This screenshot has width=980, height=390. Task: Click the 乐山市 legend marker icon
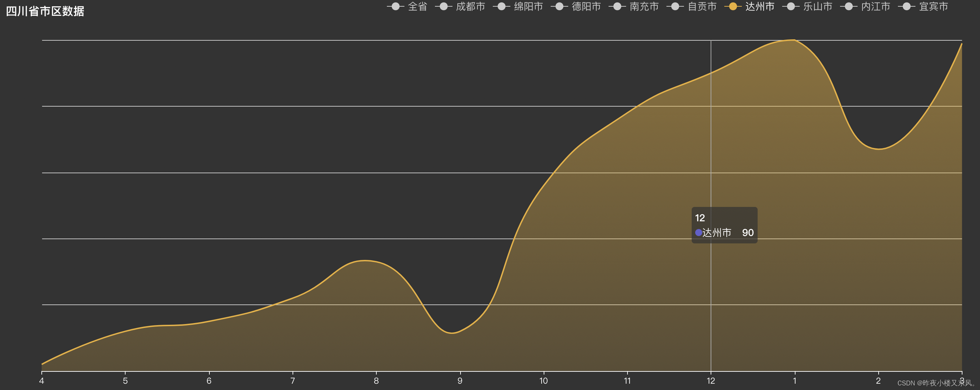pyautogui.click(x=791, y=6)
